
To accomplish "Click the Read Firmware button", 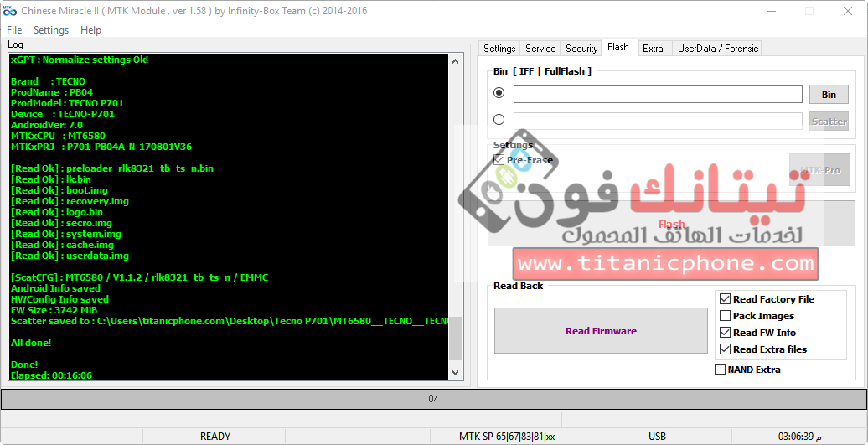I will click(601, 331).
